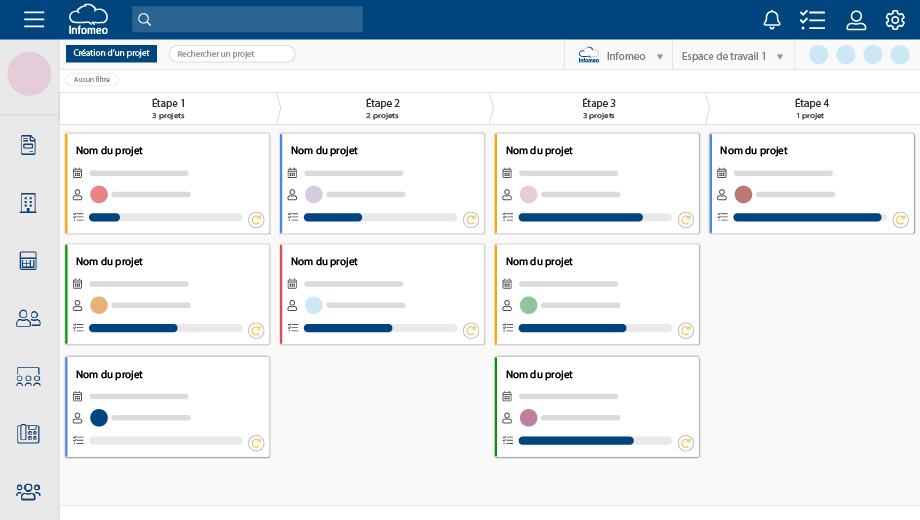Select the Étape 2 column header

(382, 108)
